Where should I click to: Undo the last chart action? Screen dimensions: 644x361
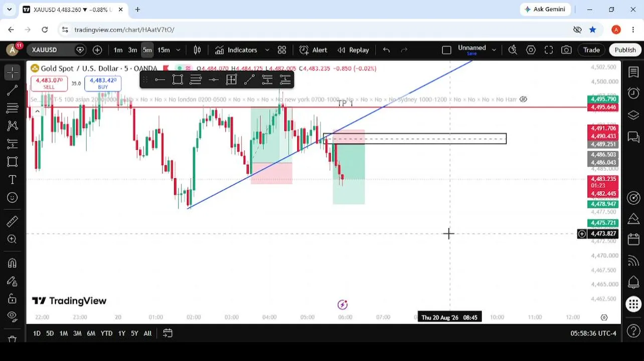(386, 50)
